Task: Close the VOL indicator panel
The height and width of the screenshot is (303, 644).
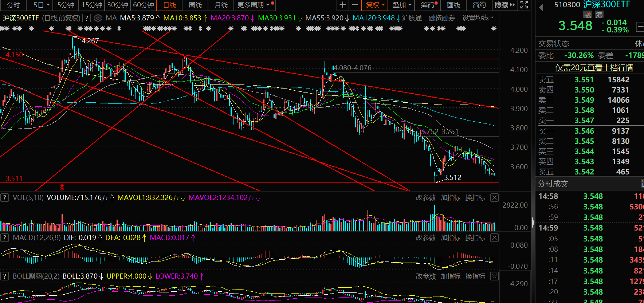Action: coord(494,198)
